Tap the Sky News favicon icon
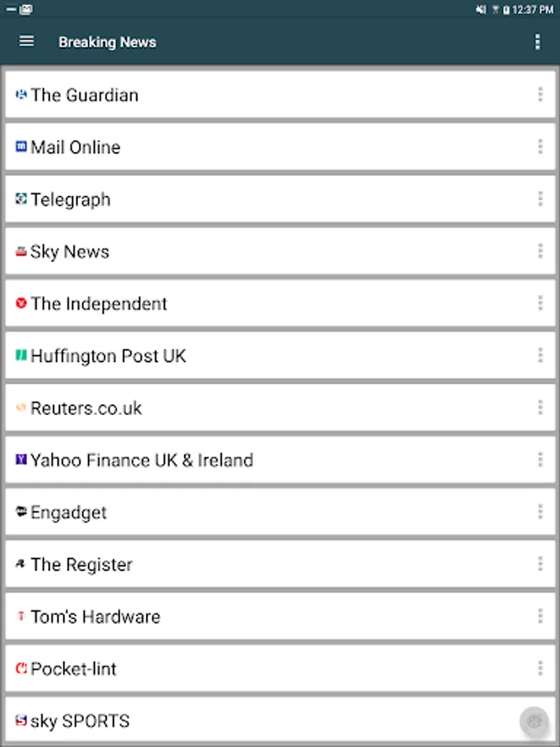Viewport: 560px width, 747px height. [x=22, y=251]
